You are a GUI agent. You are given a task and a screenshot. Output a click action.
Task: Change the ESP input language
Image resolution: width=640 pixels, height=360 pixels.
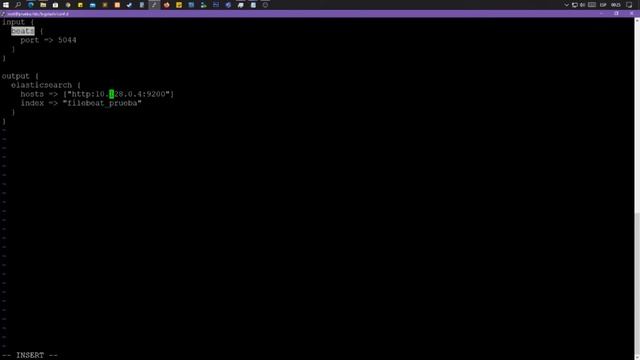tap(603, 5)
